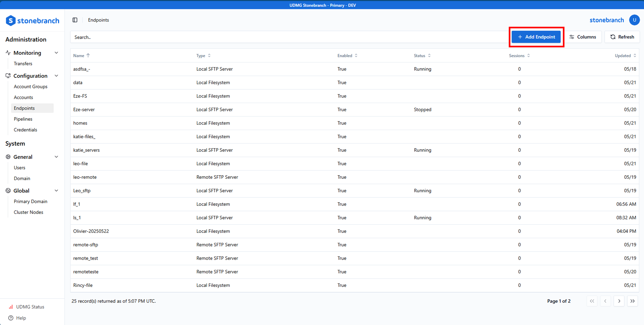Viewport: 644px width, 325px height.
Task: Collapse the Monitoring section chevron
Action: (56, 53)
